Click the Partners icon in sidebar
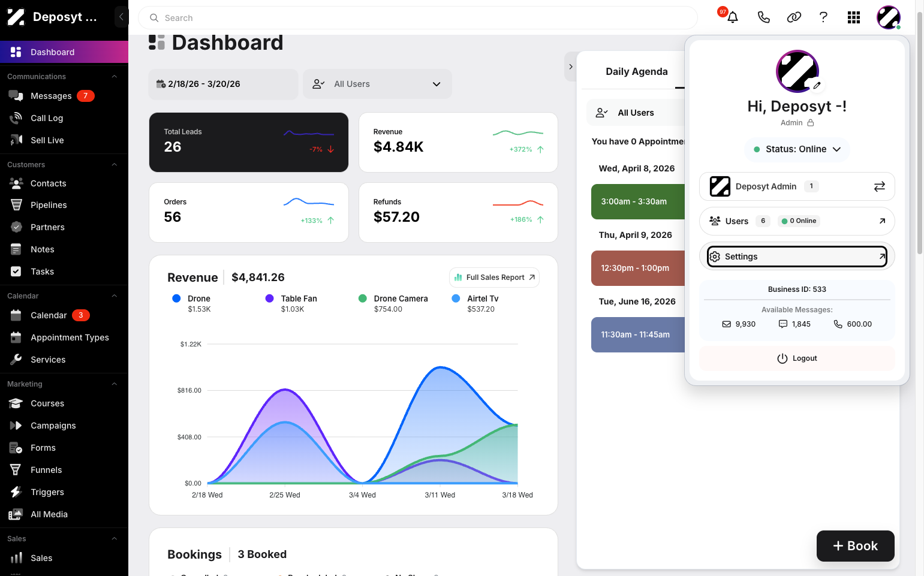Image resolution: width=924 pixels, height=576 pixels. click(16, 227)
